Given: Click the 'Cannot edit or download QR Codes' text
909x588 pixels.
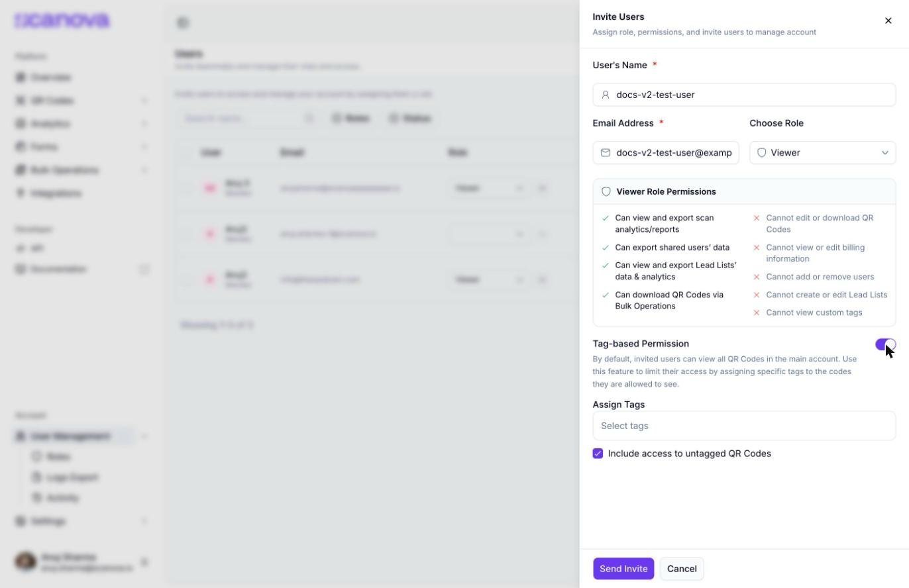Looking at the screenshot, I should tap(820, 223).
